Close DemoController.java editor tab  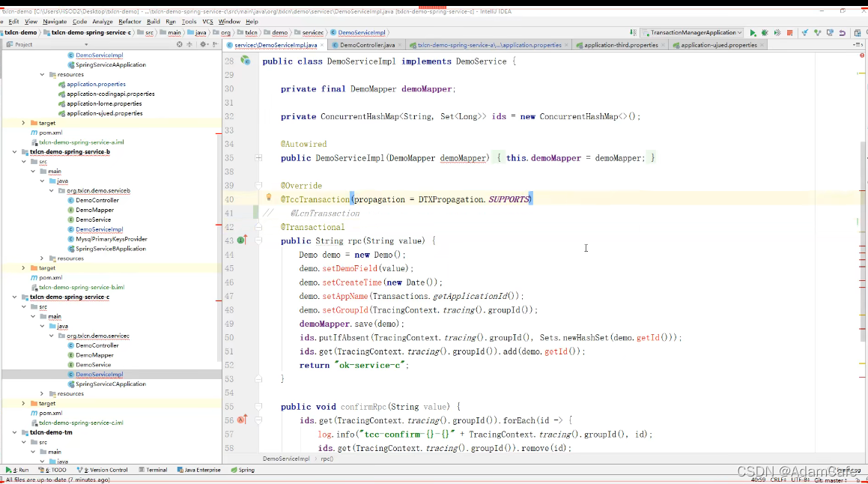[400, 46]
